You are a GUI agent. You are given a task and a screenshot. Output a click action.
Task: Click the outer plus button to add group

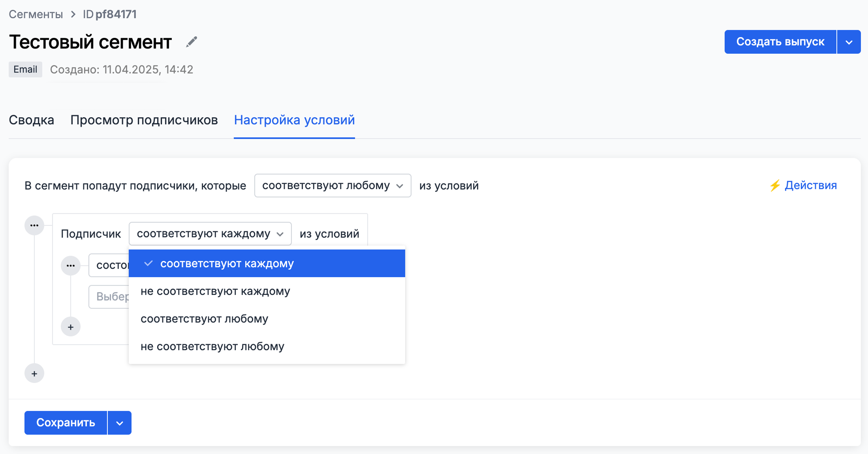coord(34,373)
